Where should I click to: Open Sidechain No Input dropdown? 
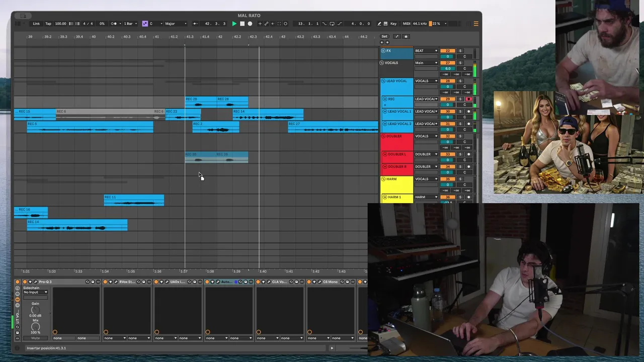point(36,292)
